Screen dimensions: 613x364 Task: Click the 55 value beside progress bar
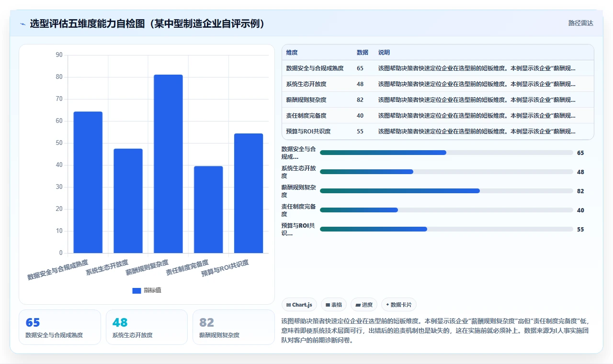click(580, 229)
